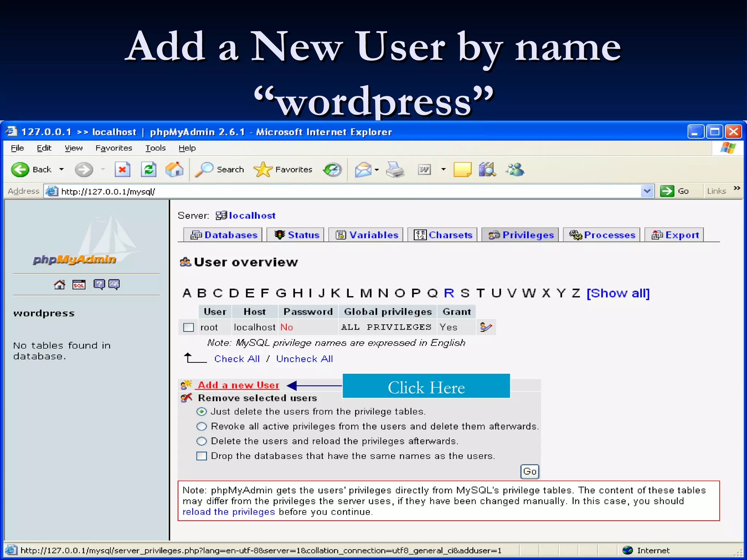Select Just delete the users radio button
The width and height of the screenshot is (747, 560).
click(201, 412)
